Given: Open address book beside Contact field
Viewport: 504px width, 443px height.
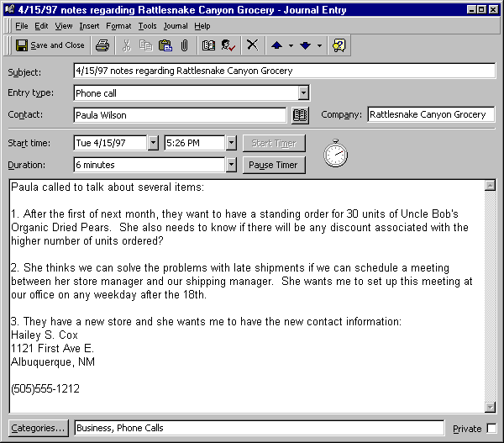Looking at the screenshot, I should click(300, 115).
